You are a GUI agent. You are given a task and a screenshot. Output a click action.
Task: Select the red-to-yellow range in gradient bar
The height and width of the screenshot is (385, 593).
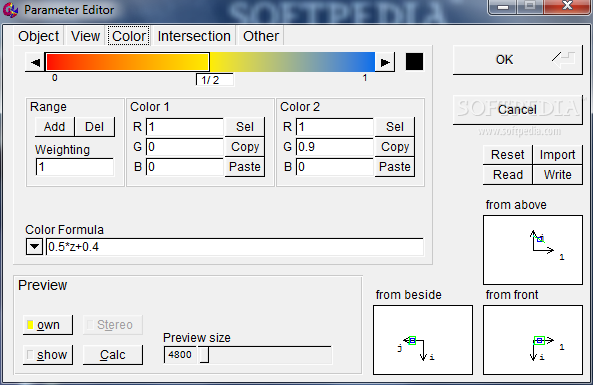coord(127,62)
